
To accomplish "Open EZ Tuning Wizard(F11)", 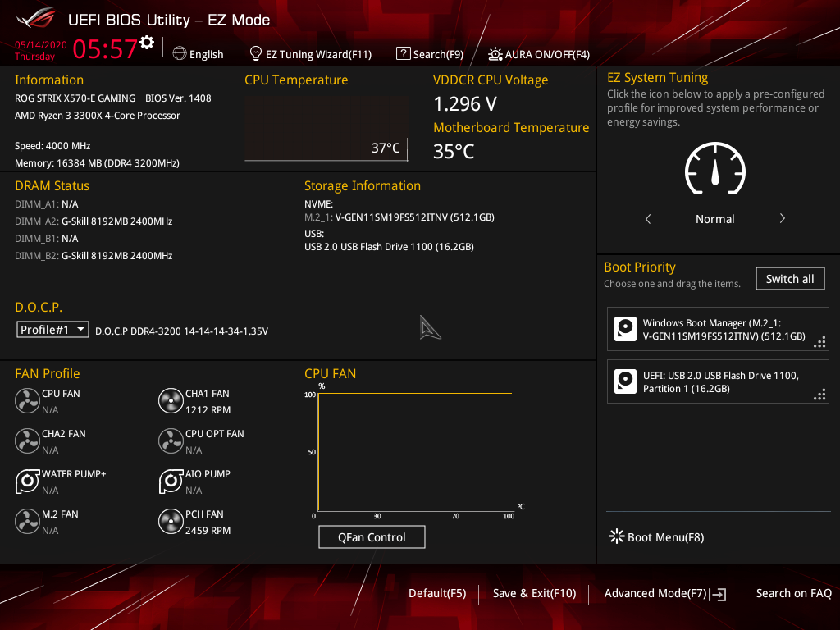I will [x=319, y=54].
